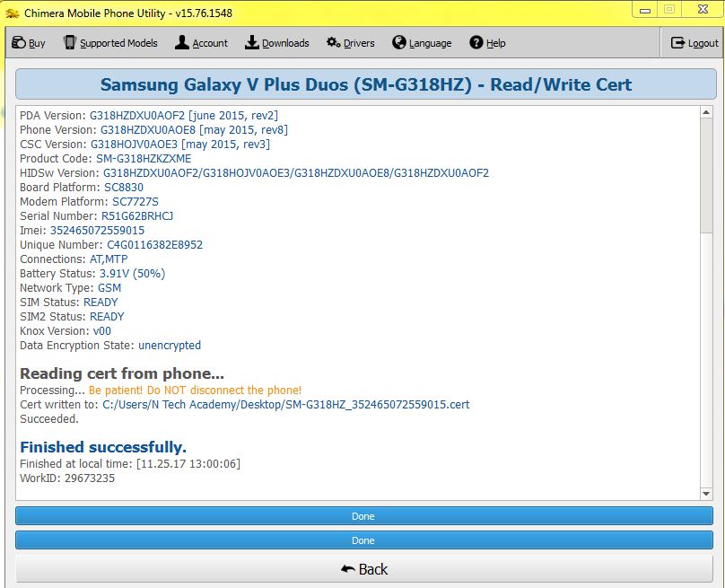Click the HIDSw Version line
The height and width of the screenshot is (588, 725).
[x=254, y=173]
